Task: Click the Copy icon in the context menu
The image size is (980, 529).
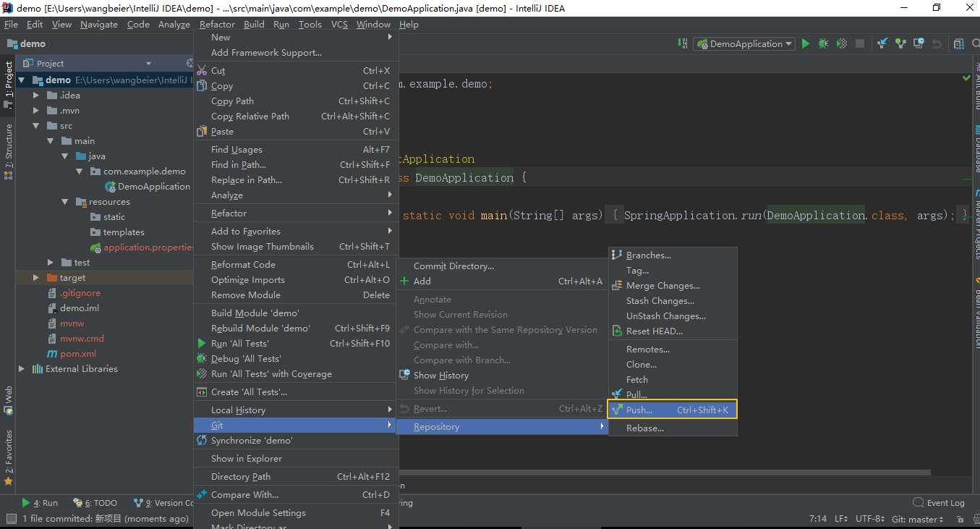Action: coord(202,85)
